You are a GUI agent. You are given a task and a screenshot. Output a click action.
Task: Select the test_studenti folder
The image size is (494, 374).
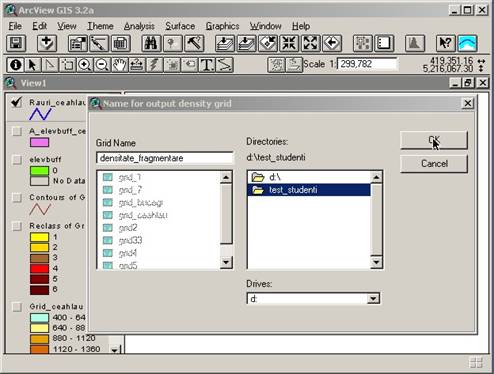point(309,190)
